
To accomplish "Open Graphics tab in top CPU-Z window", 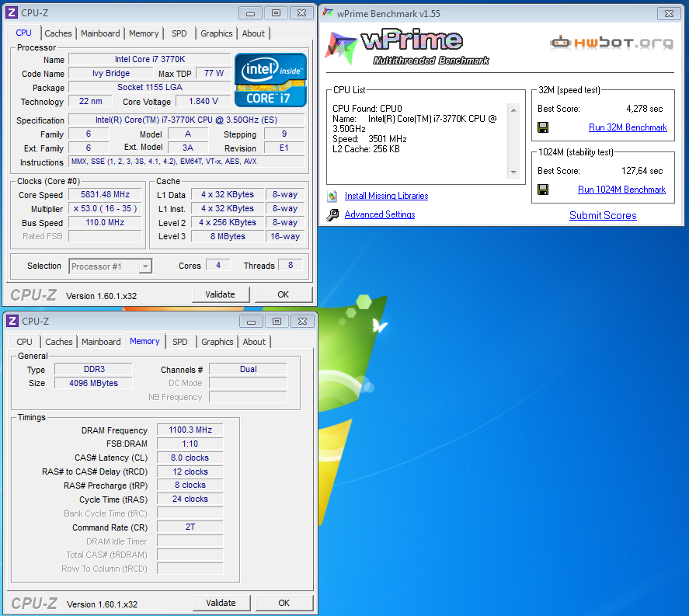I will coord(217,33).
